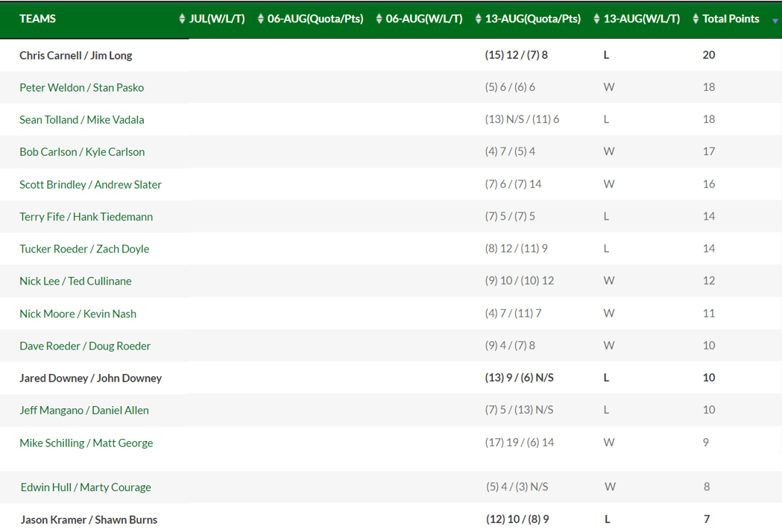This screenshot has width=782, height=532.
Task: Select Nick Lee / Ted Cullinane team
Action: click(x=75, y=281)
